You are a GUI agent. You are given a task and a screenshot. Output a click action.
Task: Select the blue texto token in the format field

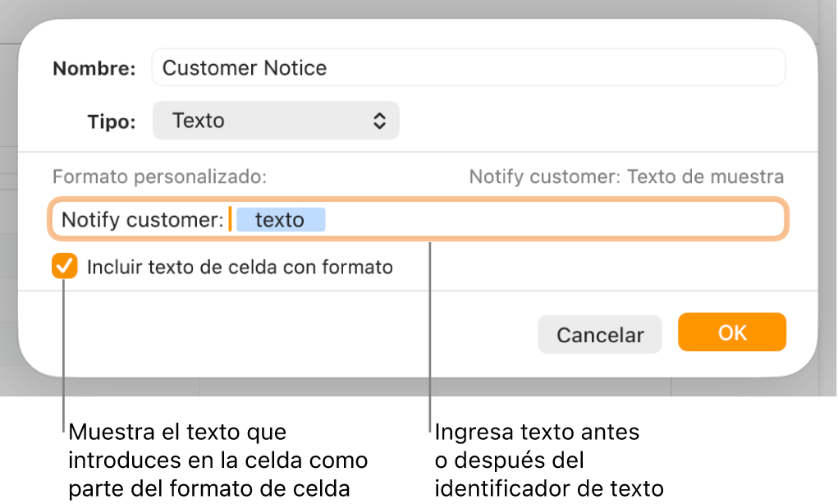pos(281,219)
